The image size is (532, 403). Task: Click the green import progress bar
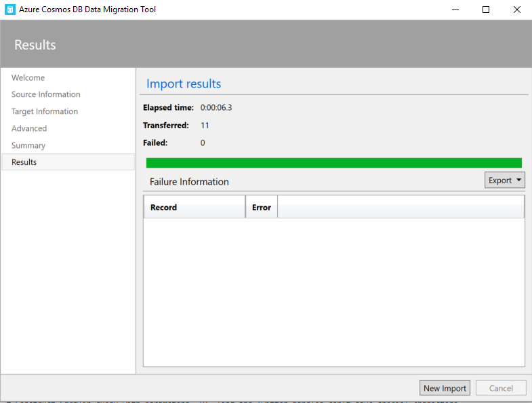334,163
